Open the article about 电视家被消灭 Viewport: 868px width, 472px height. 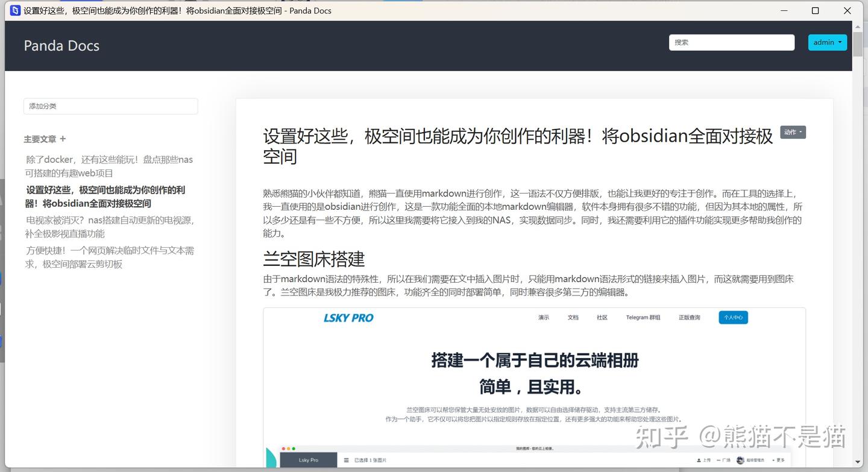click(x=108, y=227)
